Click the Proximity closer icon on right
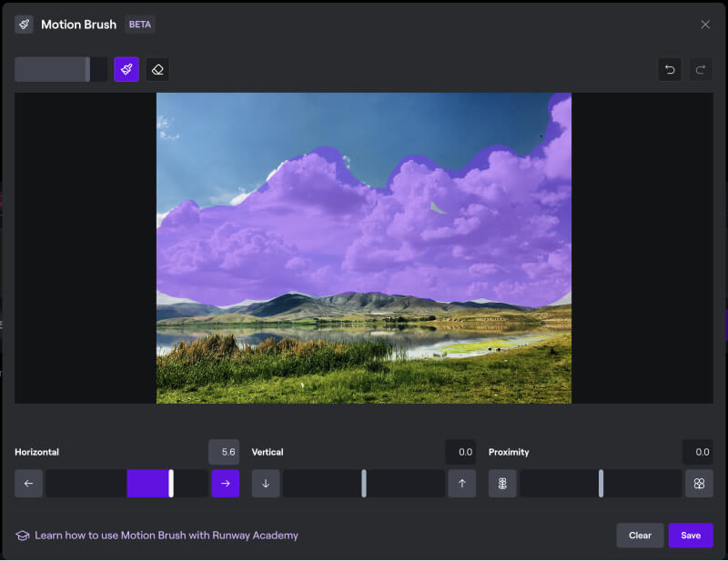Screen dimensions: 728x561 [699, 484]
